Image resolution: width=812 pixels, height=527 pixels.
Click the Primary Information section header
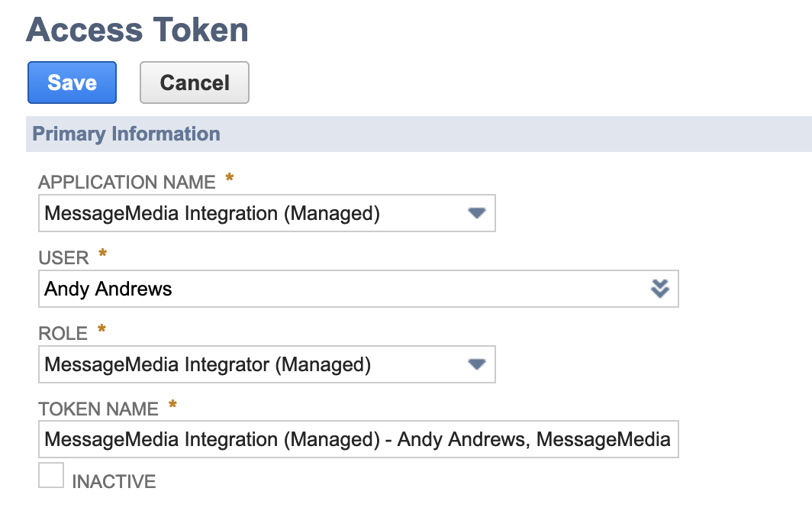pos(126,134)
